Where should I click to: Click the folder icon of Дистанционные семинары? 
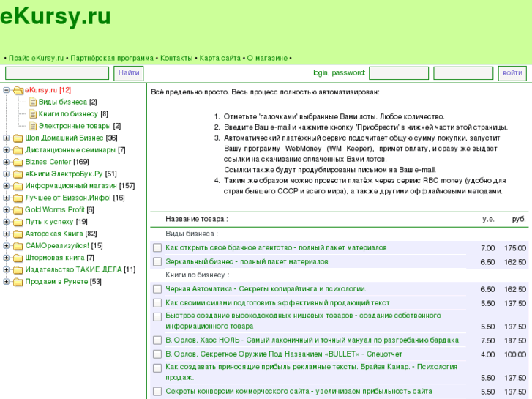pyautogui.click(x=18, y=150)
